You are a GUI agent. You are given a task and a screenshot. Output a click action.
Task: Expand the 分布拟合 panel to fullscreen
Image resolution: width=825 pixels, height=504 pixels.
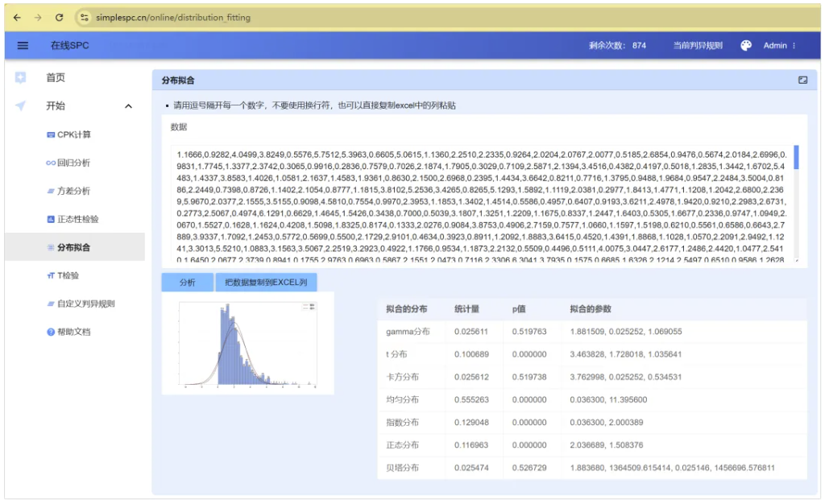[x=802, y=81]
